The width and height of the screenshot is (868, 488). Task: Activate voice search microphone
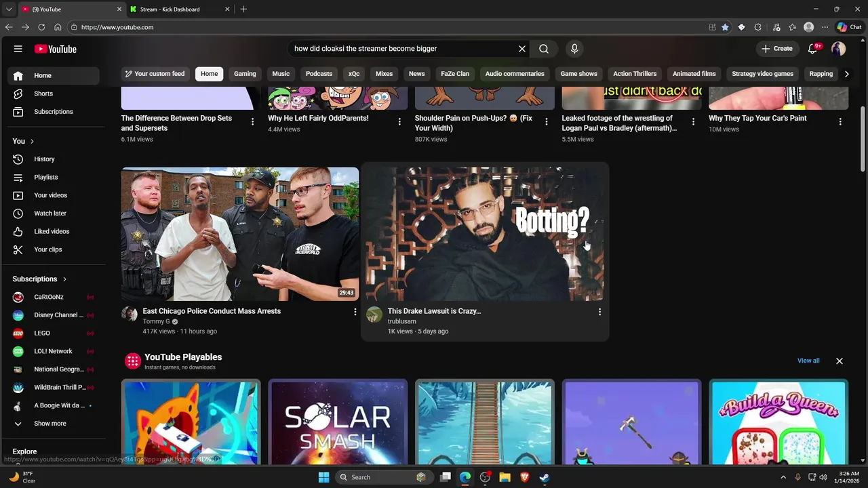574,49
